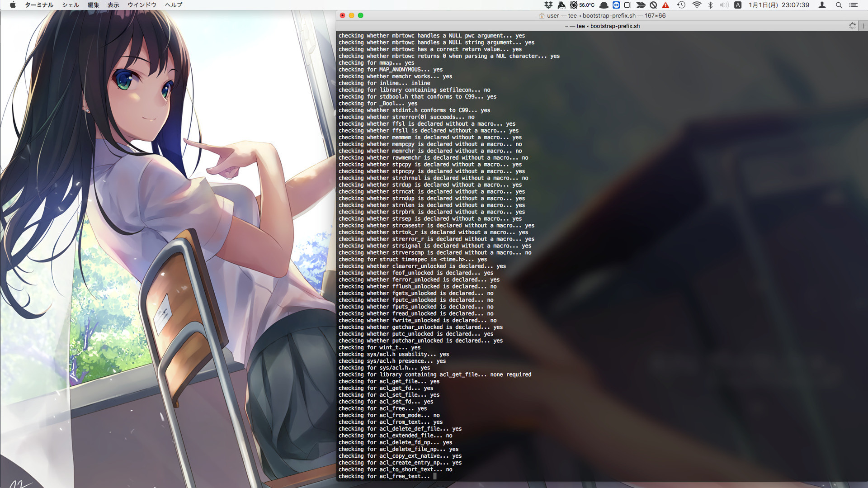Click the line 'checking for inline... inline'
The width and height of the screenshot is (868, 488).
click(384, 83)
